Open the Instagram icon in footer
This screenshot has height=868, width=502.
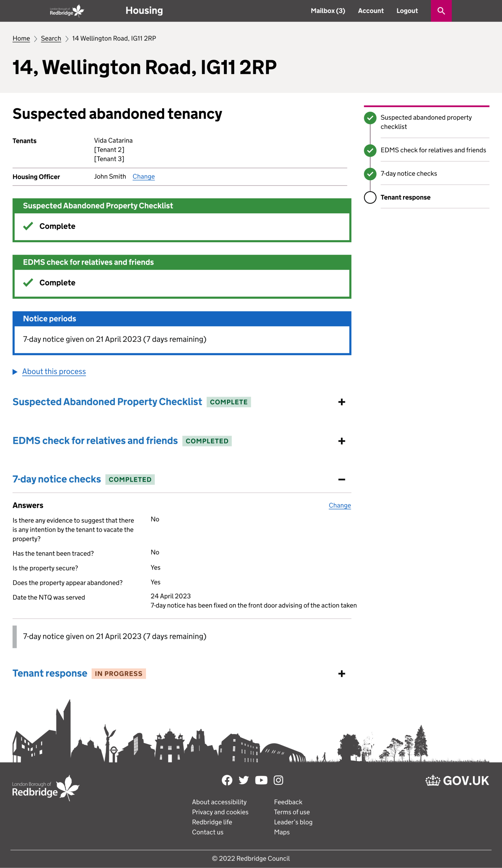[278, 780]
